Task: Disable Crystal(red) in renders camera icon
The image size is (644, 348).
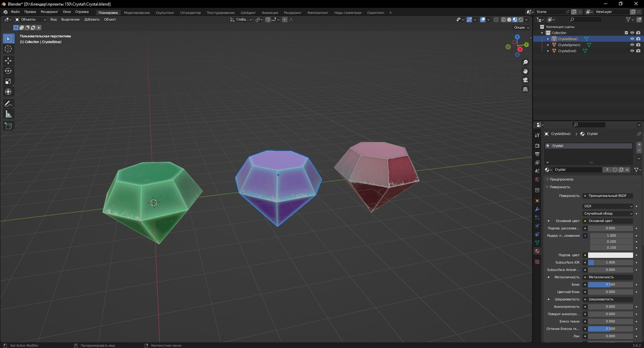Action: click(638, 51)
